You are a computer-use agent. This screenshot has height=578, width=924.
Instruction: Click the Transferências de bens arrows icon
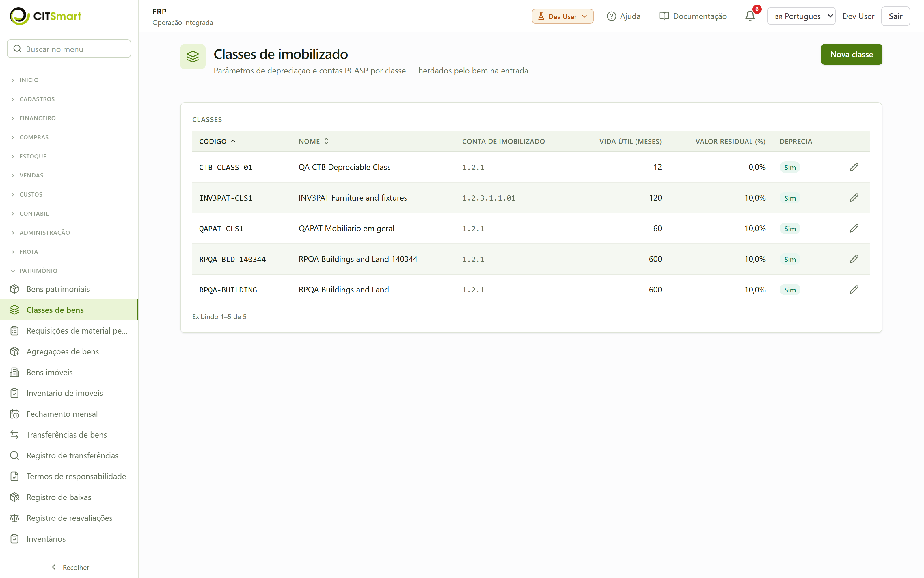(x=14, y=435)
